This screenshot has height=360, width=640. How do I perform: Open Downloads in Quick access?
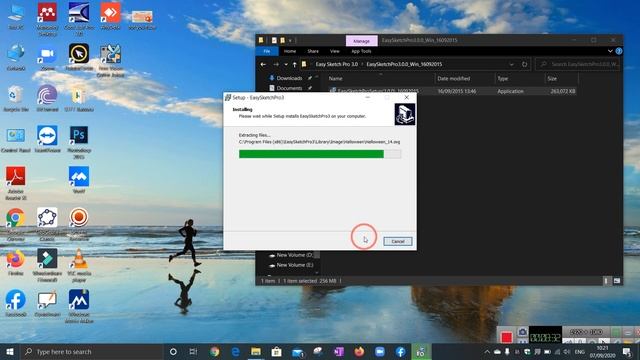[x=289, y=78]
